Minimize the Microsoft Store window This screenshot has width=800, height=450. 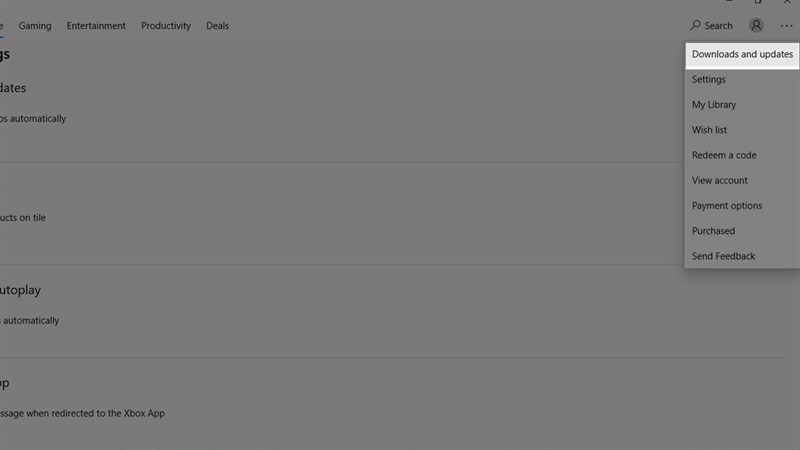pyautogui.click(x=730, y=2)
